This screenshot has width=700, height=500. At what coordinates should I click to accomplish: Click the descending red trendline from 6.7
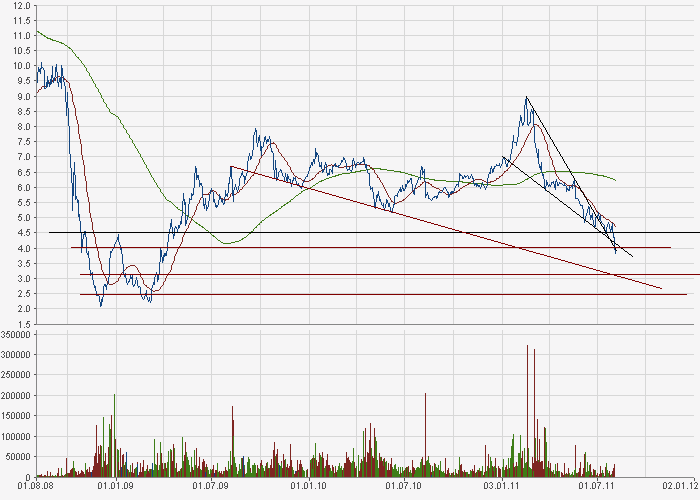(446, 228)
